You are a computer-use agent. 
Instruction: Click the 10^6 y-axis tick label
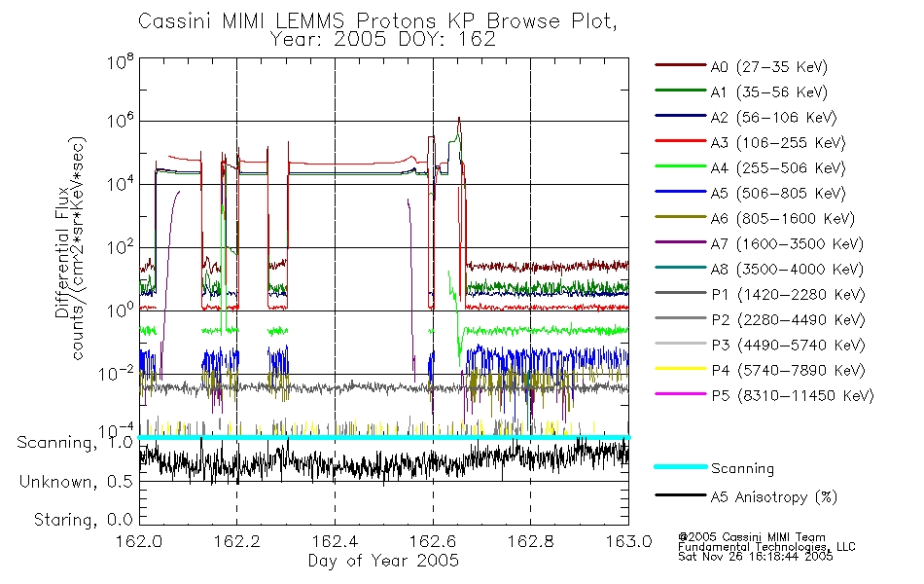[121, 121]
